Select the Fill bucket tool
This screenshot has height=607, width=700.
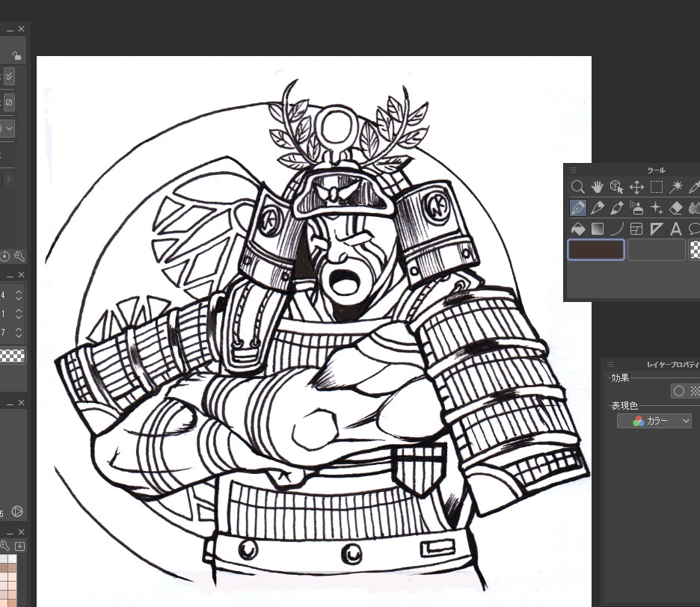point(577,229)
